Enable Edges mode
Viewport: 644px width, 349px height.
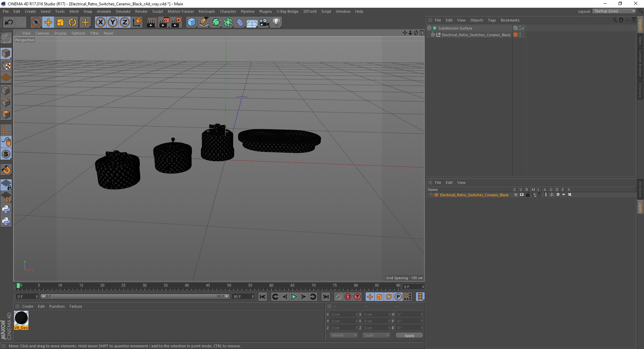(6, 102)
